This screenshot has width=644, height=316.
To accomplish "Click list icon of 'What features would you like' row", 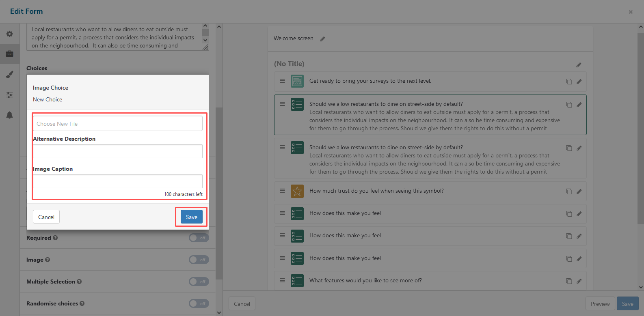I will [297, 281].
